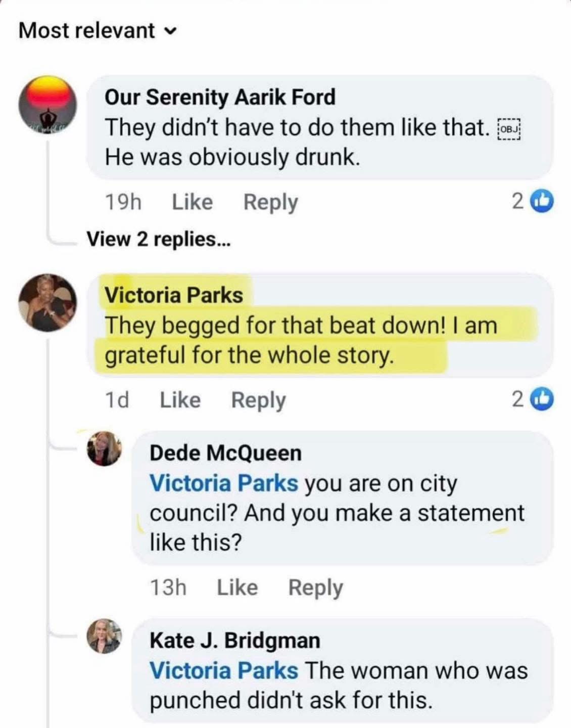The height and width of the screenshot is (728, 571).
Task: Like Aarik Ford's comment
Action: [192, 202]
